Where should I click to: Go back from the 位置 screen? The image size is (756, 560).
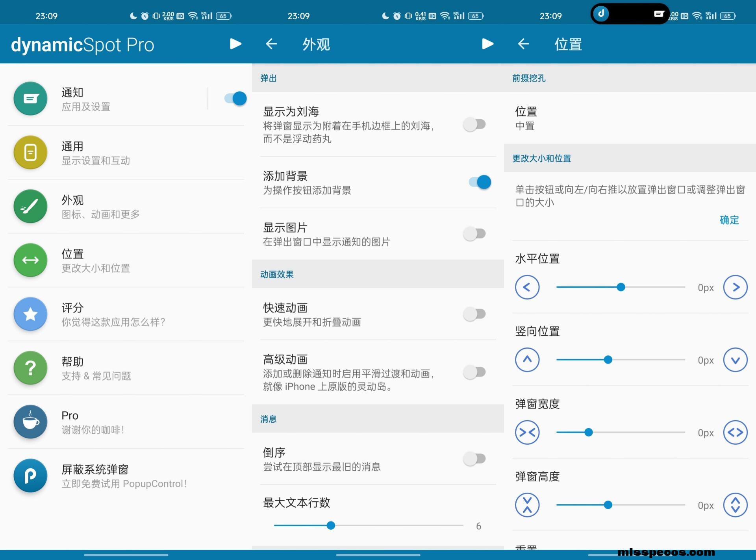523,44
